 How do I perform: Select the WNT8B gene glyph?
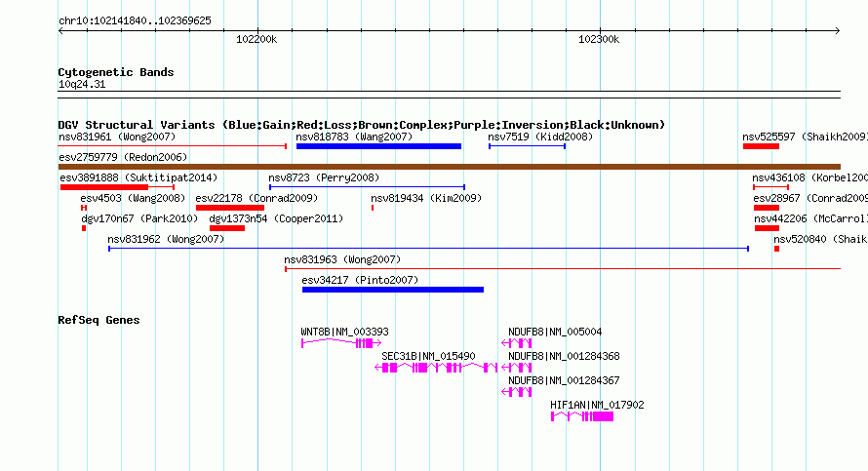(341, 343)
